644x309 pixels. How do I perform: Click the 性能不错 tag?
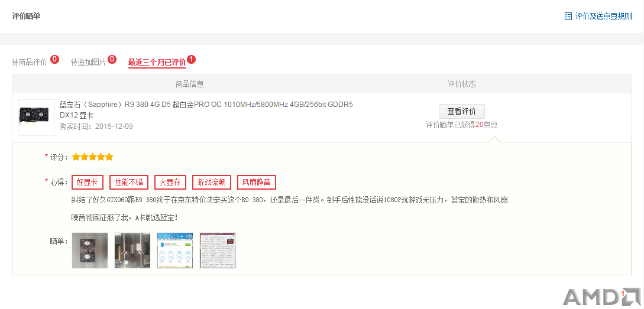(x=128, y=182)
